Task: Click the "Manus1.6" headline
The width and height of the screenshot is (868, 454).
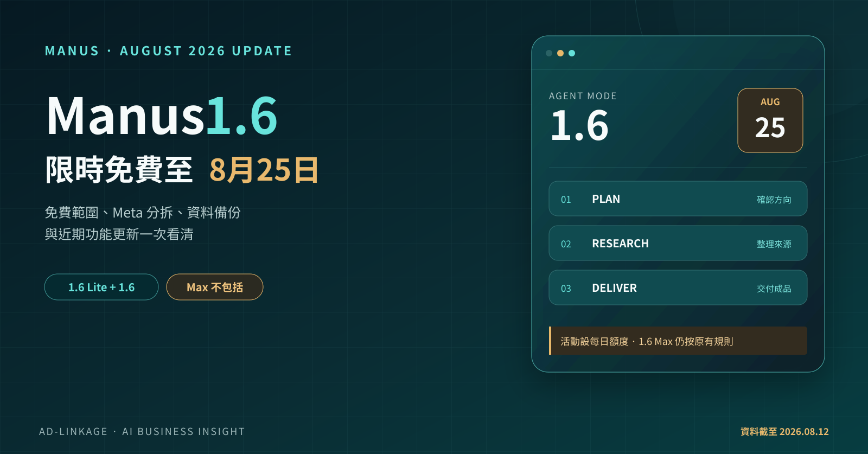Action: pyautogui.click(x=162, y=115)
